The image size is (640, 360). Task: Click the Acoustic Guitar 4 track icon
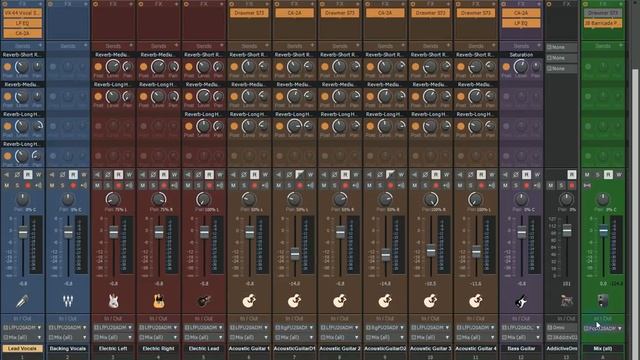tap(476, 301)
